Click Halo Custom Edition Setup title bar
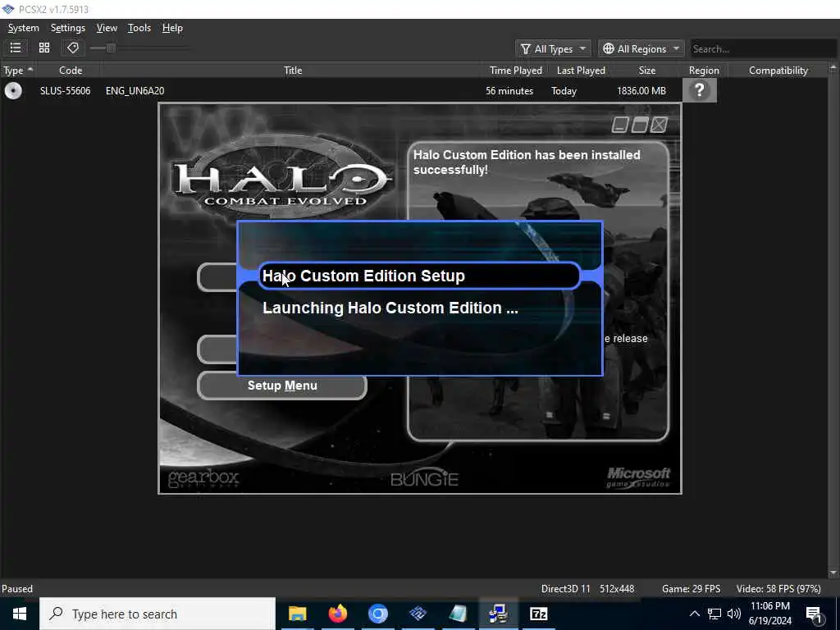The width and height of the screenshot is (840, 630). coord(419,276)
